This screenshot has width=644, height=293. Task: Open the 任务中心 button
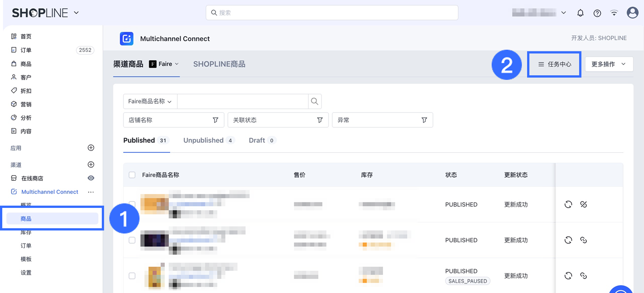[x=554, y=64]
